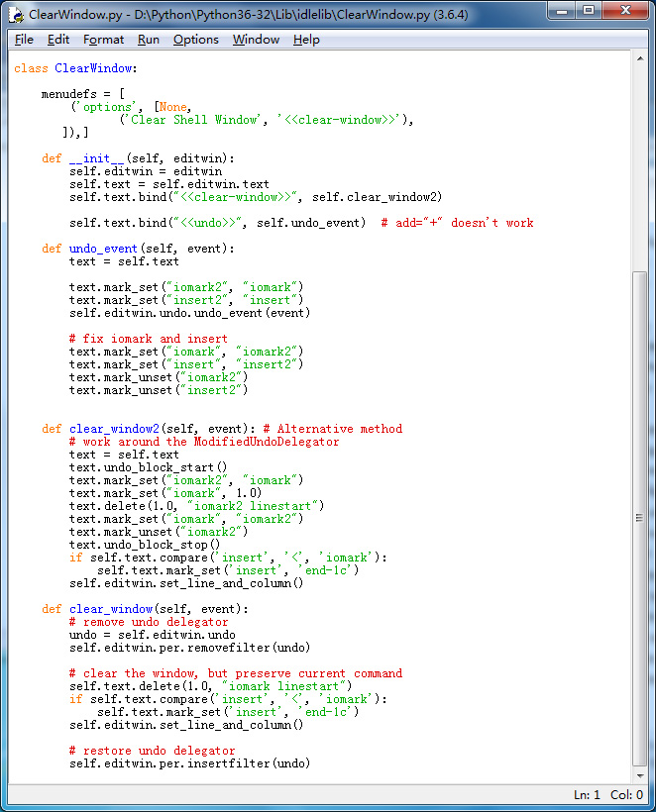Show the Options menu
Image resolution: width=656 pixels, height=812 pixels.
[195, 40]
